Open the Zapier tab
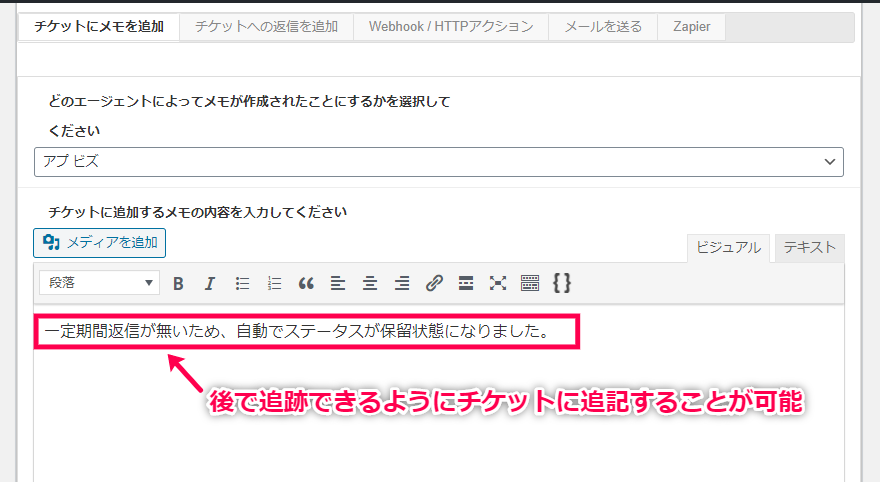The width and height of the screenshot is (880, 482). [691, 26]
